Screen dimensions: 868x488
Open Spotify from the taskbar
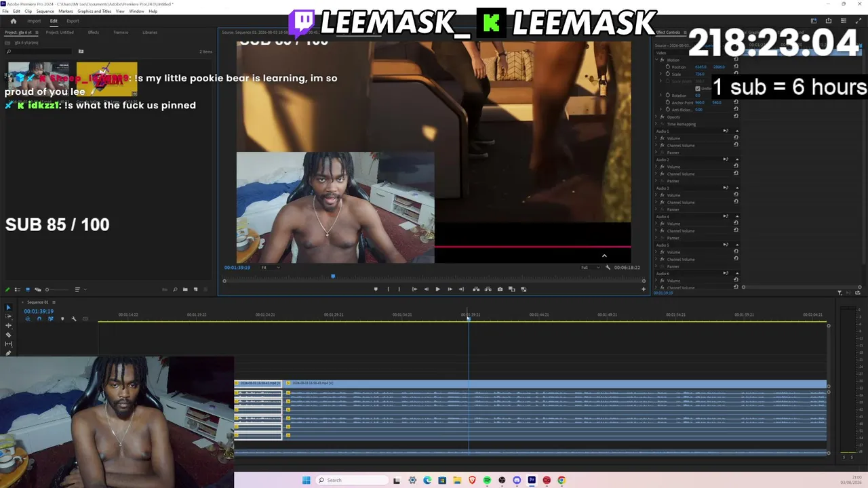tap(487, 480)
